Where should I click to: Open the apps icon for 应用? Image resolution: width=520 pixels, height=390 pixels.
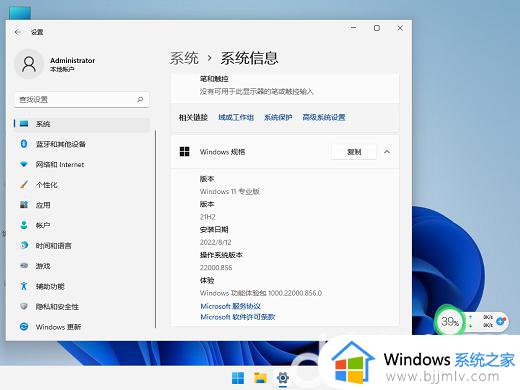pos(24,205)
